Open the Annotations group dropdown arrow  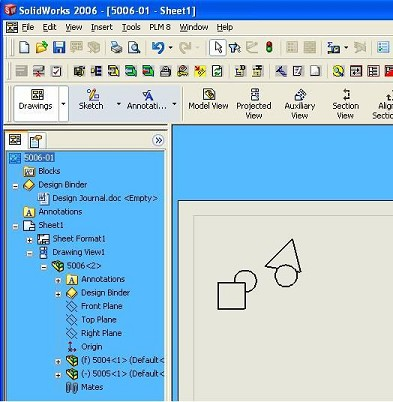pyautogui.click(x=174, y=104)
